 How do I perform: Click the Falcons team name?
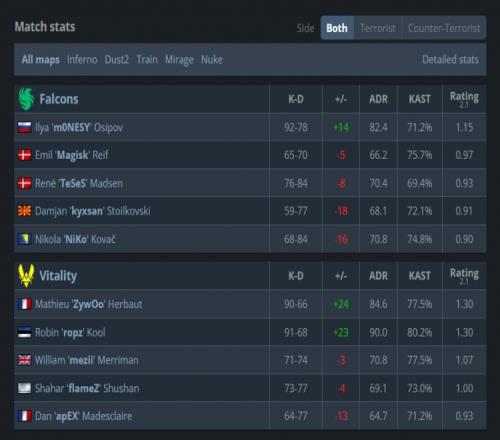tap(59, 99)
